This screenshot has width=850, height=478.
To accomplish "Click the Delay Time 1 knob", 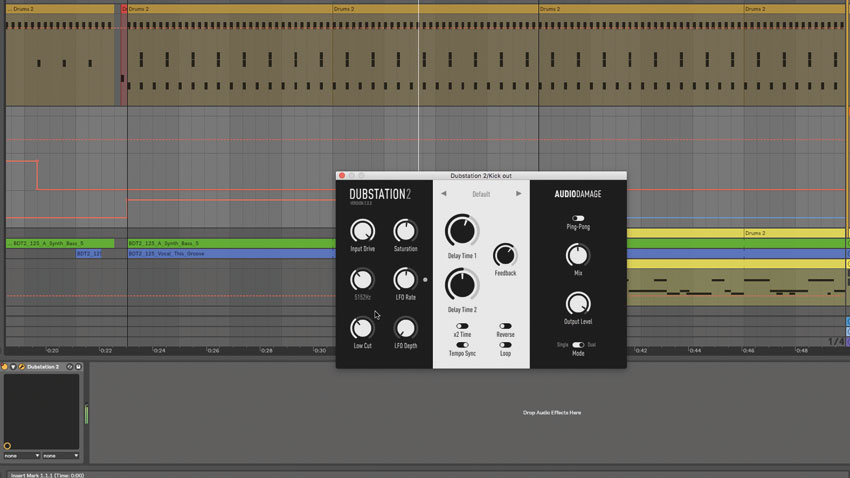I will pyautogui.click(x=462, y=231).
